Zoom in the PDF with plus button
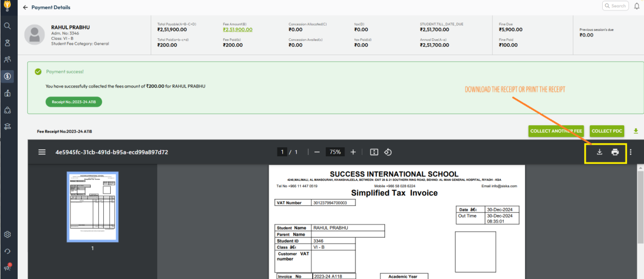The height and width of the screenshot is (279, 644). 353,152
